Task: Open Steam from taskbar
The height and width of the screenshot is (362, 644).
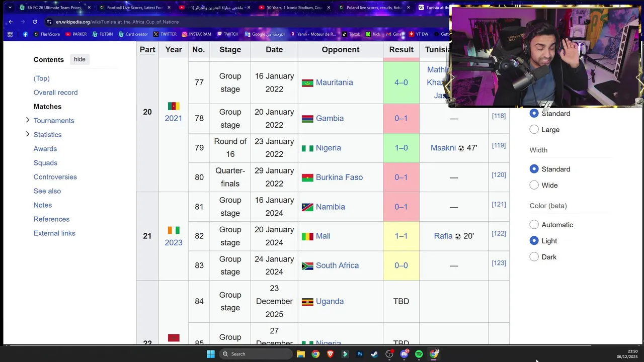Action: pos(374,354)
